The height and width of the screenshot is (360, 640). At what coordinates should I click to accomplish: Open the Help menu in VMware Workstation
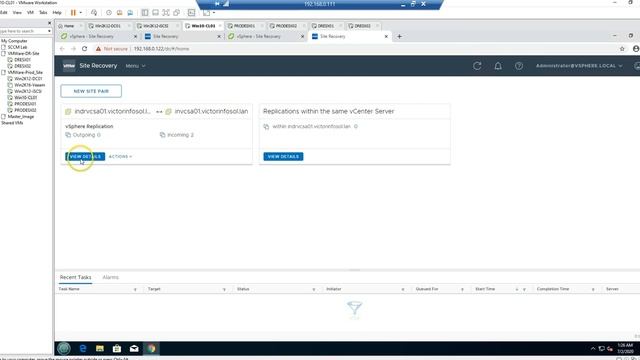[57, 13]
